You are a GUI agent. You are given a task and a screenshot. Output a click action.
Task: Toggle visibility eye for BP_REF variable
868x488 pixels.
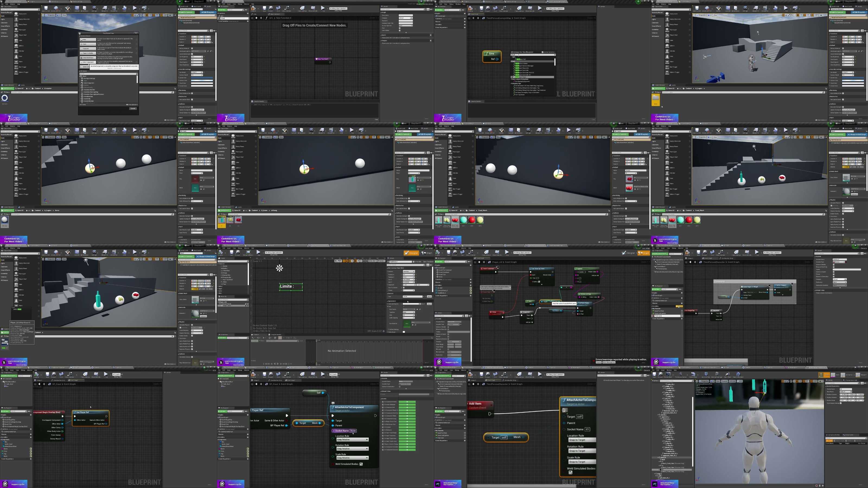471,288
